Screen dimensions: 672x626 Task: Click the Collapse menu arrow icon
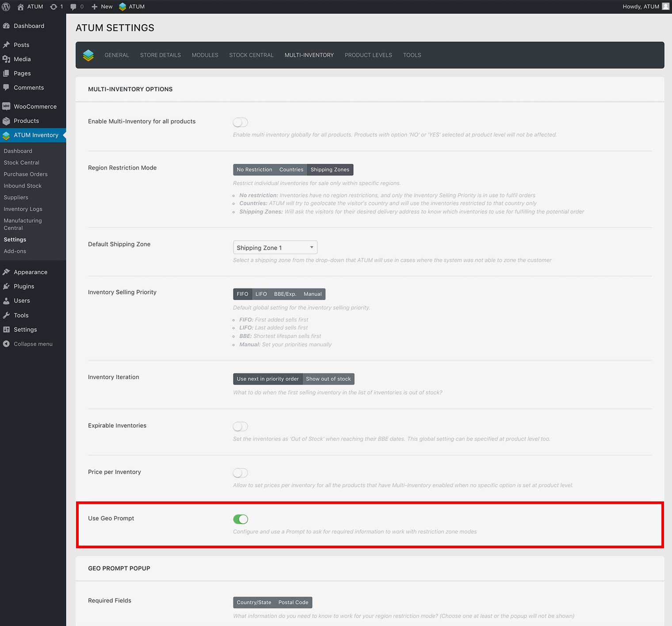[x=6, y=344]
